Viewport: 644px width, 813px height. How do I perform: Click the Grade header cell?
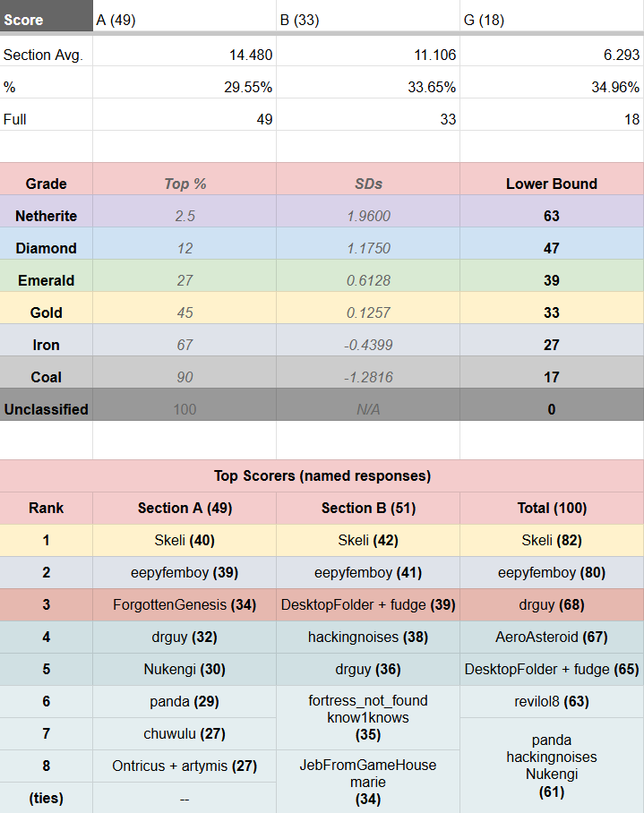point(47,179)
